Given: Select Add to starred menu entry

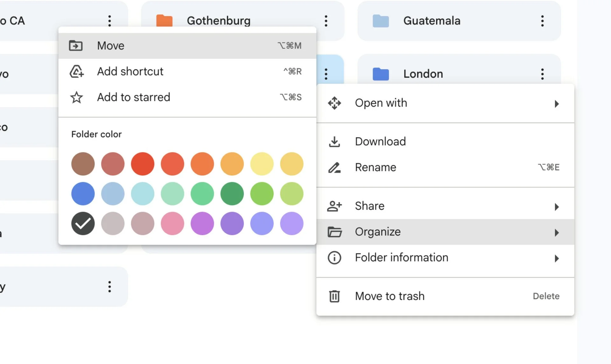Looking at the screenshot, I should [187, 97].
